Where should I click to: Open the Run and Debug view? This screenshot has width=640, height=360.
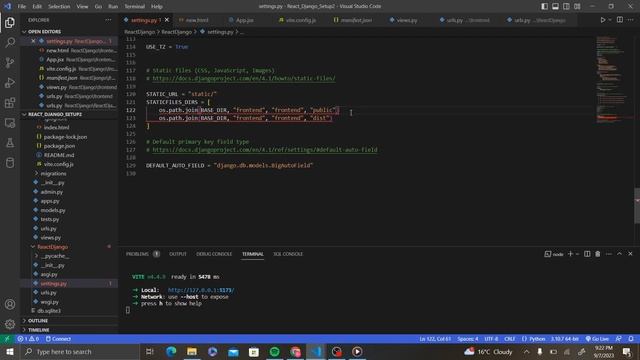pos(10,82)
